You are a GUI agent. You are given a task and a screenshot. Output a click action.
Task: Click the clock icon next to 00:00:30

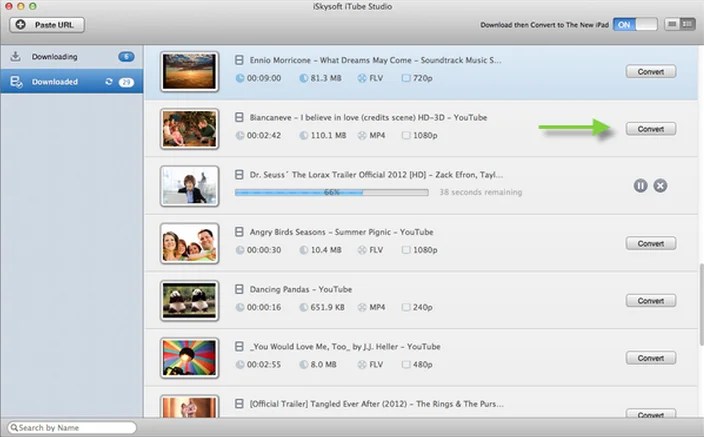point(240,250)
